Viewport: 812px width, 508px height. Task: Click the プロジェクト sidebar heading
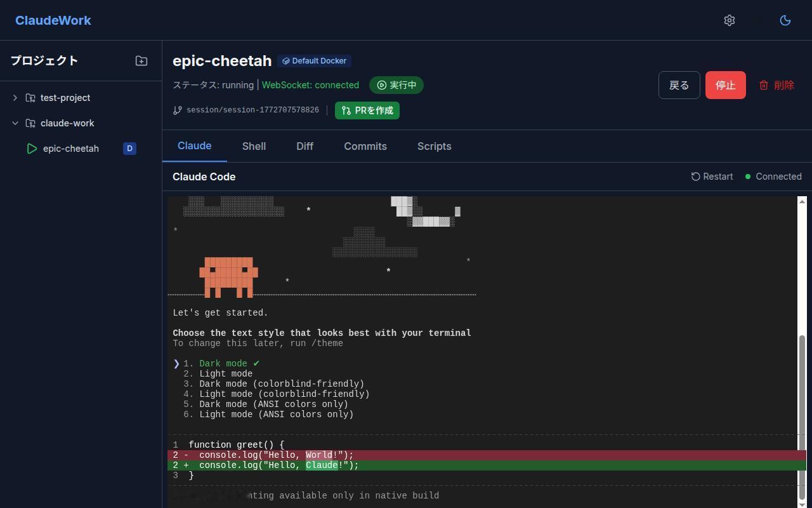click(x=44, y=61)
